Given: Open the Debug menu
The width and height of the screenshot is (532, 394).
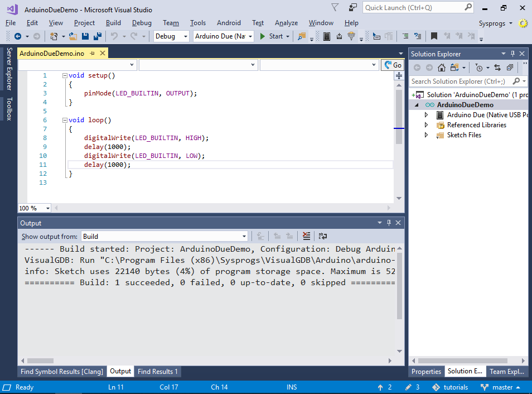Looking at the screenshot, I should pyautogui.click(x=142, y=23).
